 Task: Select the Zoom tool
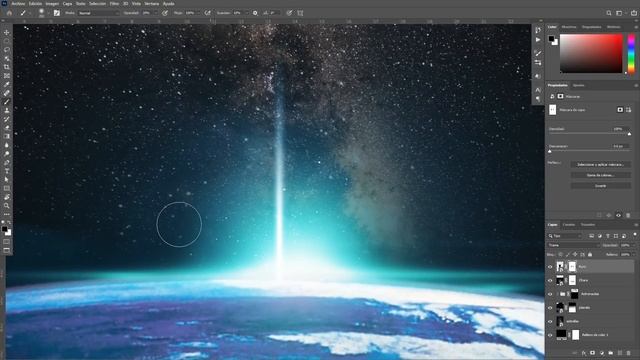7,206
